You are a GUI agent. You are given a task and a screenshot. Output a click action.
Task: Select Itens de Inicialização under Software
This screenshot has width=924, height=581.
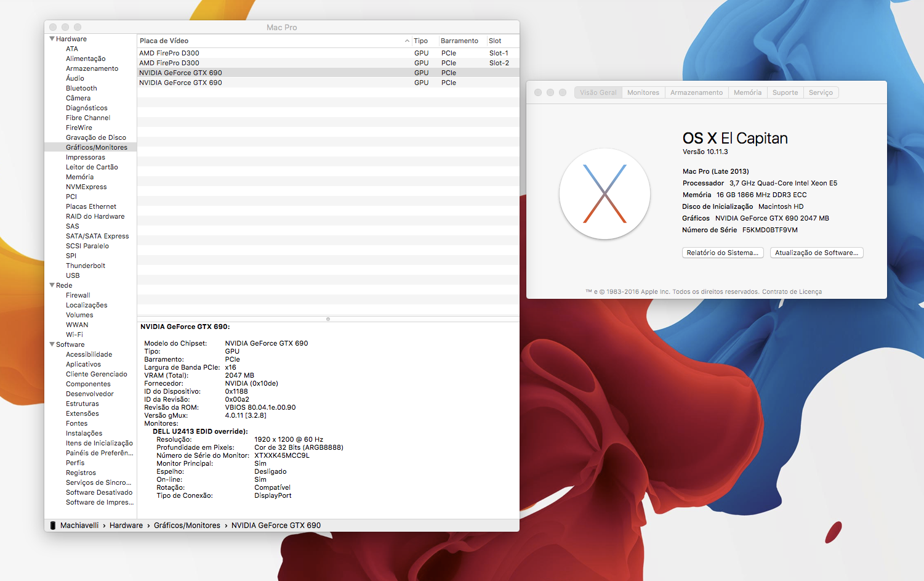tap(100, 443)
